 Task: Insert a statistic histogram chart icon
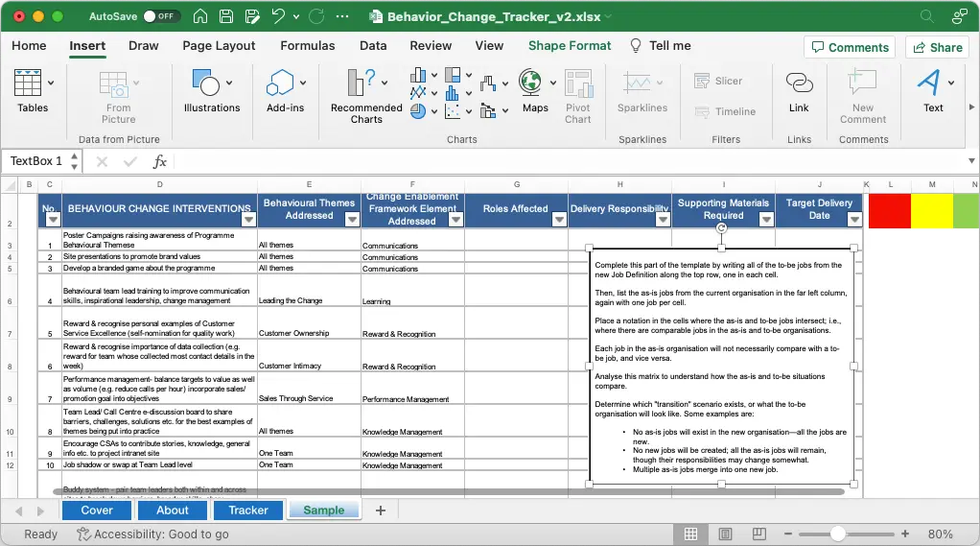coord(453,93)
